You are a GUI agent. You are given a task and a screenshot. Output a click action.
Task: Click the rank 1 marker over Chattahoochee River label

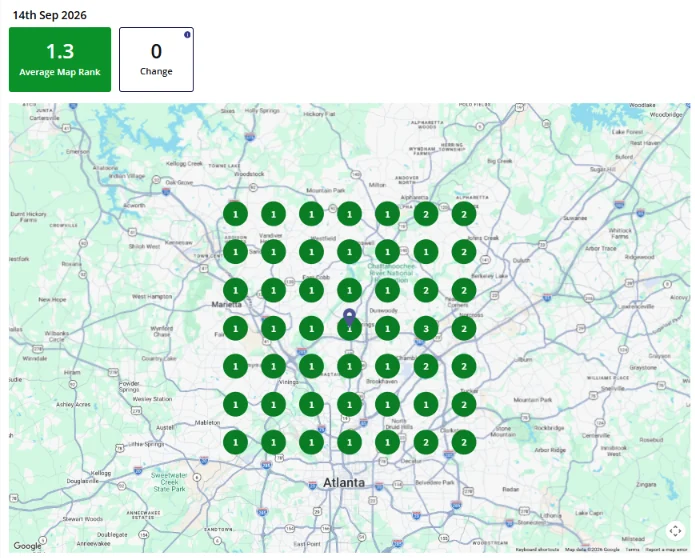pos(388,291)
